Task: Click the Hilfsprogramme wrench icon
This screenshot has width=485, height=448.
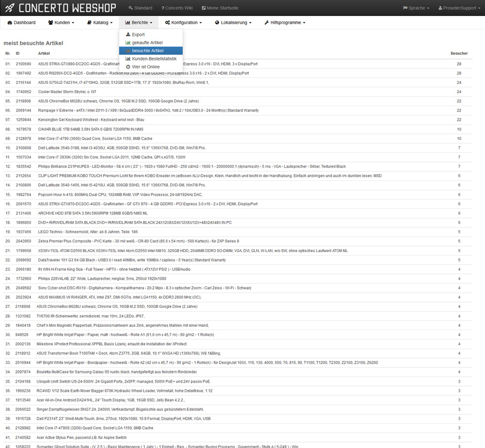Action: click(267, 23)
